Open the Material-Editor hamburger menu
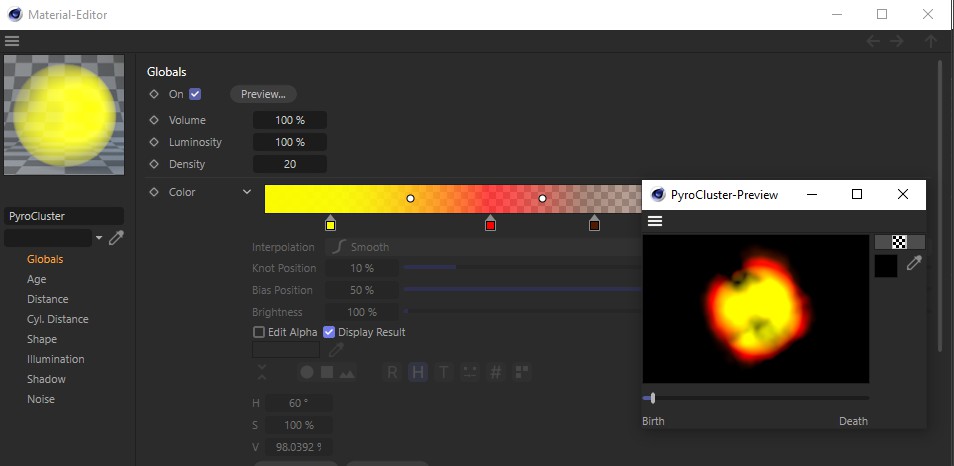Viewport: 954px width, 466px height. [x=12, y=41]
